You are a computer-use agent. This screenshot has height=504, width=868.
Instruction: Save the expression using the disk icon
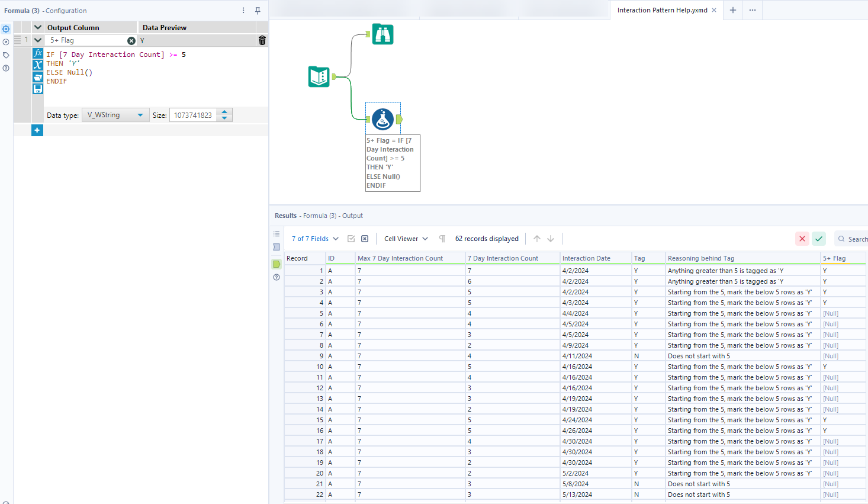[38, 89]
